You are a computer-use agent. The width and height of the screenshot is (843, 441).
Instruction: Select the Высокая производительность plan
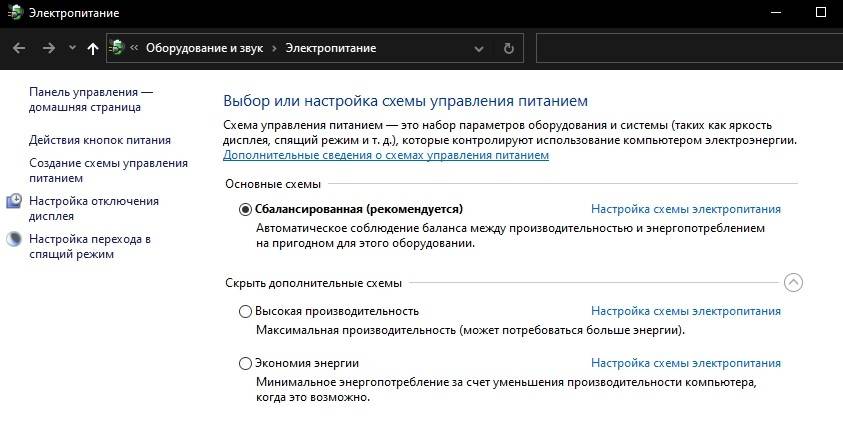click(246, 311)
